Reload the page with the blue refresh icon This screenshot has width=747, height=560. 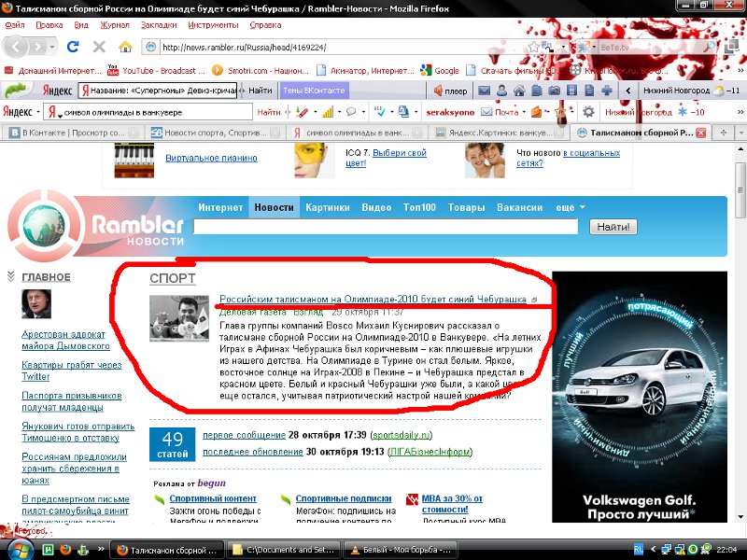tap(73, 47)
